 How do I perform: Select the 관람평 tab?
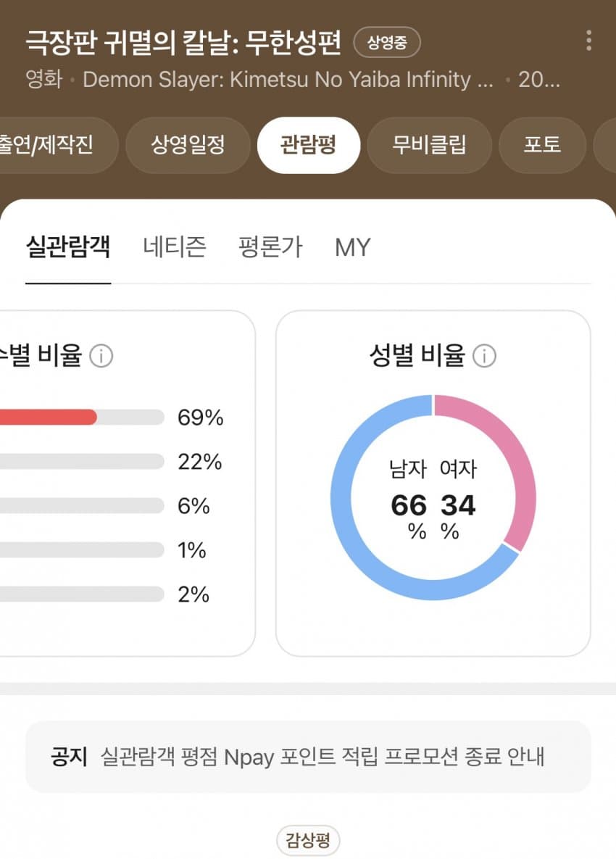(x=309, y=145)
